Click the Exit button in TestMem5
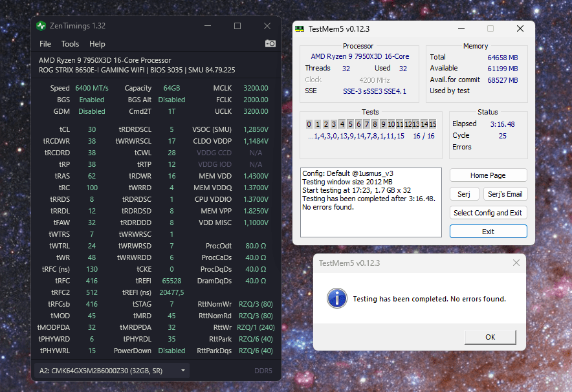This screenshot has width=572, height=392. [x=488, y=232]
